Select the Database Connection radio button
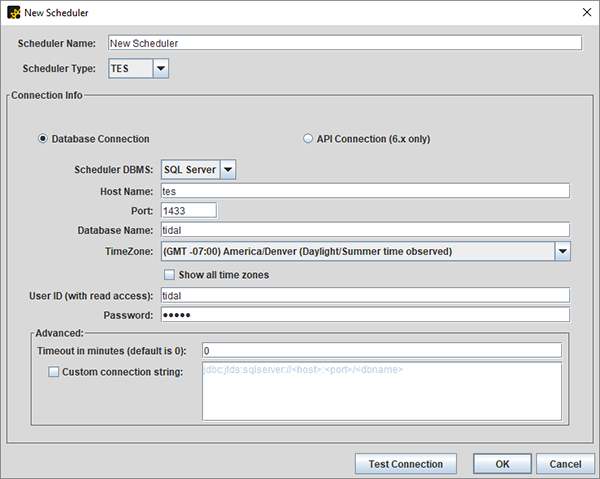 (x=43, y=139)
